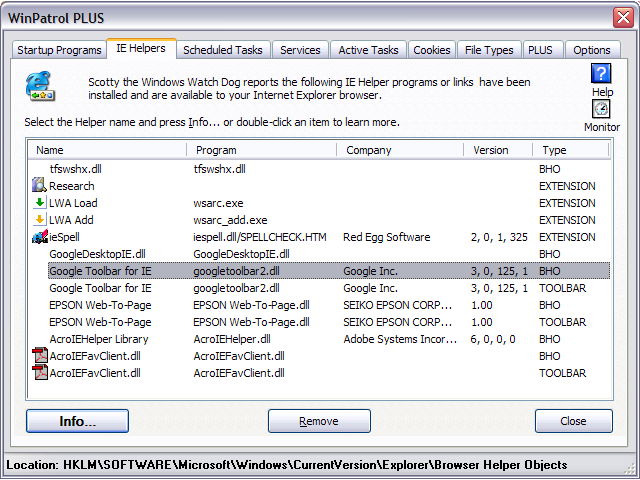Open the Scheduled Tasks tab

tap(222, 50)
